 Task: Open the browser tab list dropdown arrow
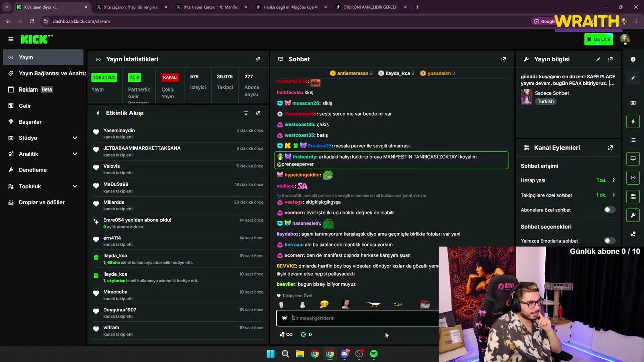7,7
